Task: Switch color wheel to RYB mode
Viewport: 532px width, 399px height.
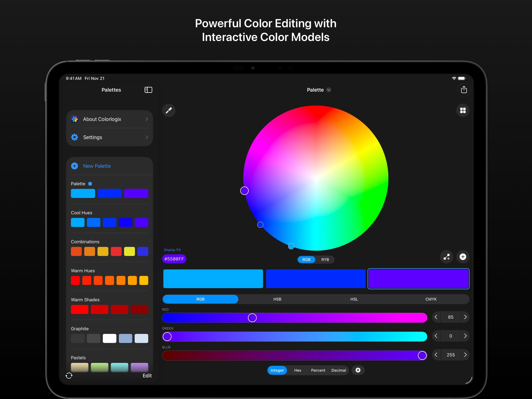Action: coord(325,259)
